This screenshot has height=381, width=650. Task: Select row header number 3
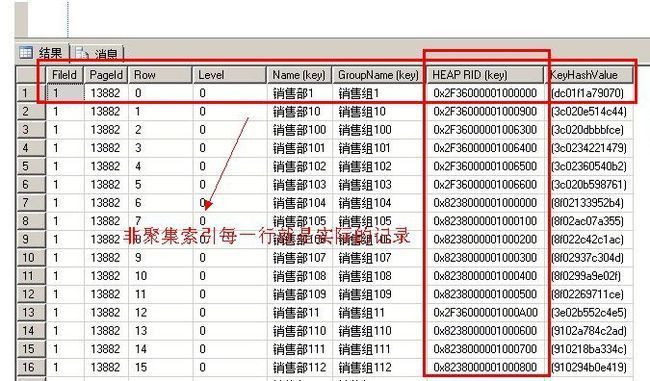point(31,129)
